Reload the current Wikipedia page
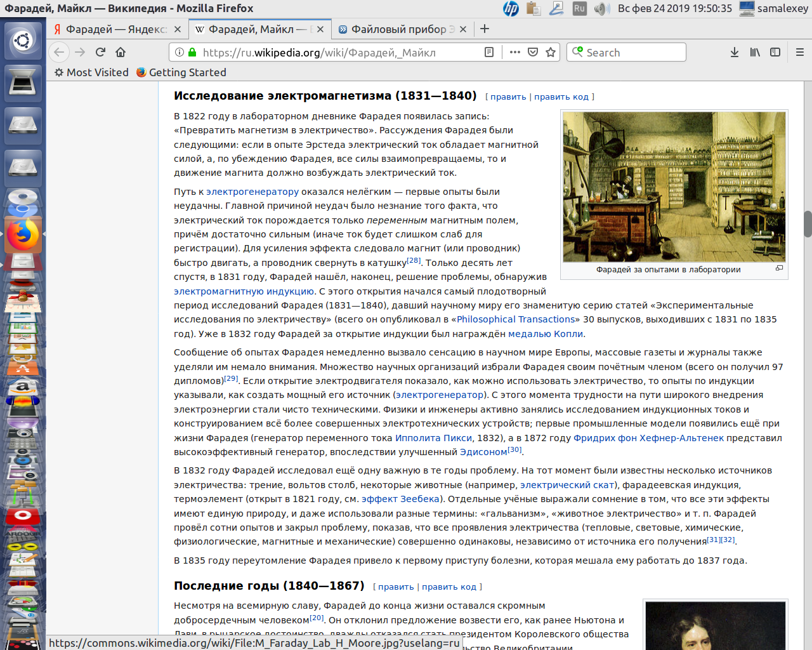 click(x=100, y=52)
